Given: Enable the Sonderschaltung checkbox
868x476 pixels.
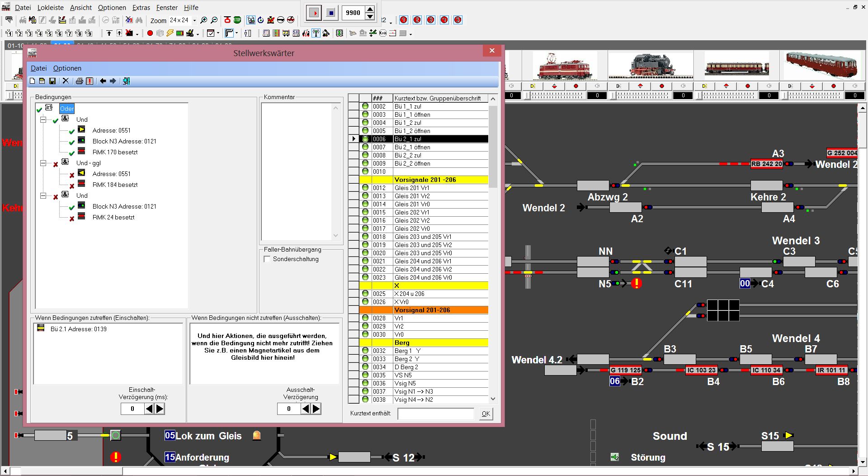Looking at the screenshot, I should tap(267, 259).
